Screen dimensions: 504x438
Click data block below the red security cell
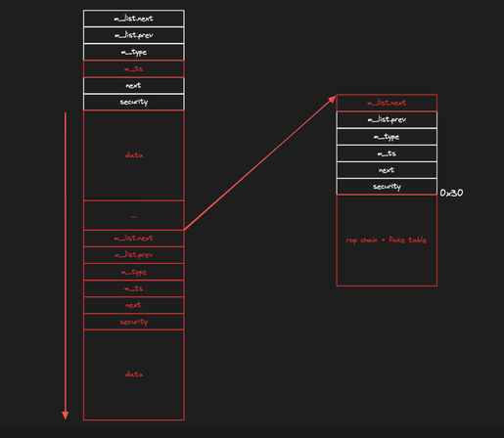[x=134, y=374]
